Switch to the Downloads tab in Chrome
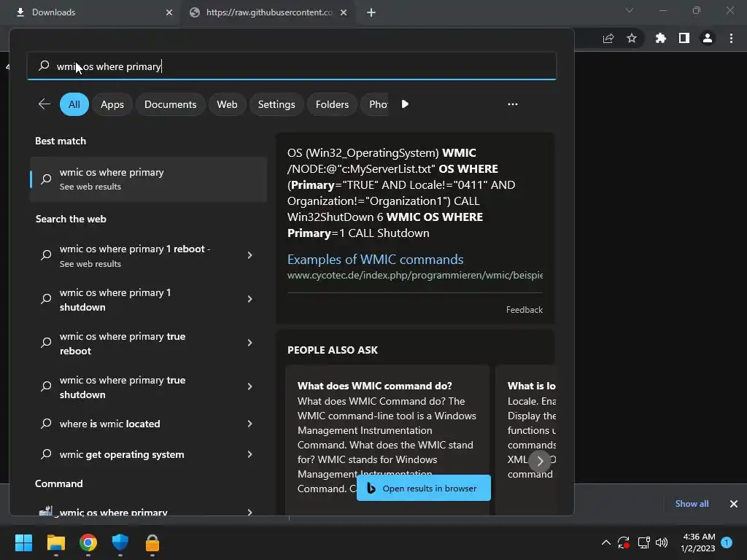Image resolution: width=747 pixels, height=560 pixels. [x=90, y=12]
